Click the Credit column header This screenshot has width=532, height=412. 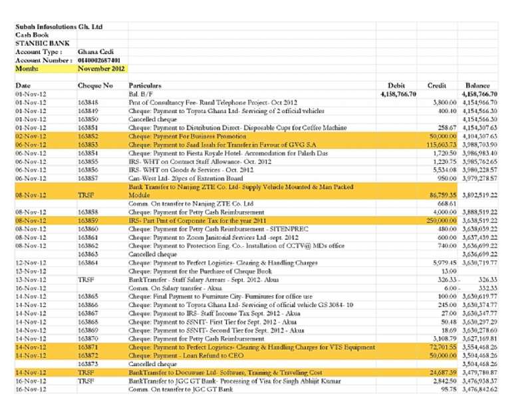437,86
